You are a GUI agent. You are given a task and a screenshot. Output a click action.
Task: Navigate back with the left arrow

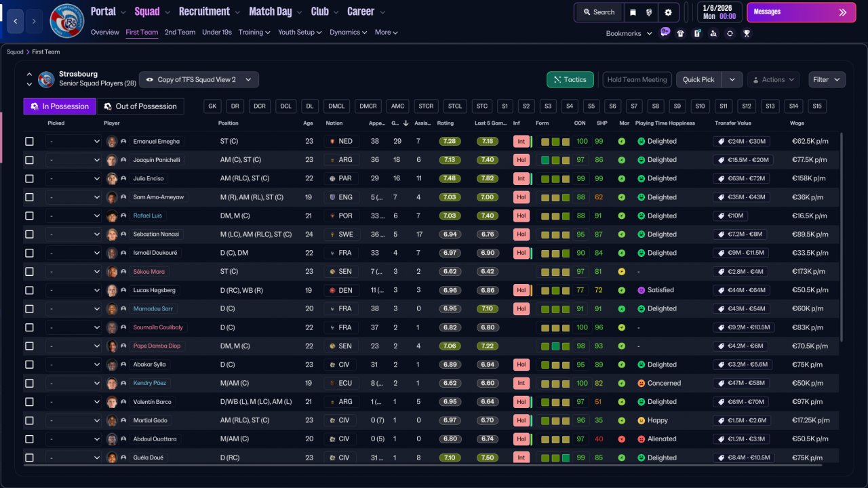coord(16,21)
